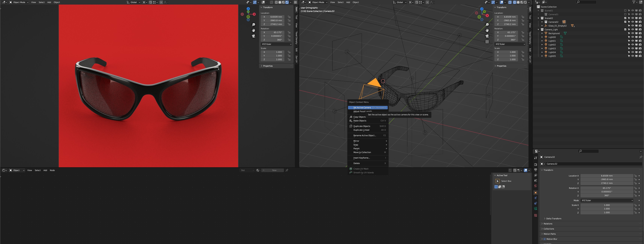This screenshot has height=244, width=644.
Task: Open the Object properties tab icon
Action: [535, 193]
